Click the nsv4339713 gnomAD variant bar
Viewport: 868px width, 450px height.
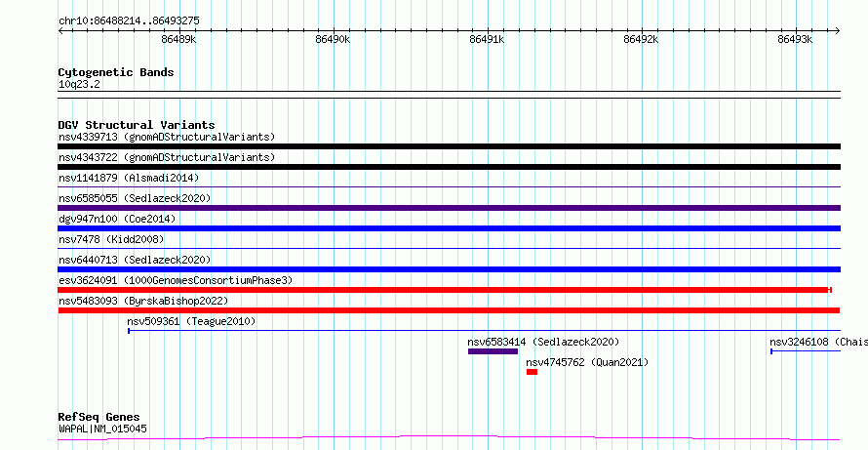tap(449, 146)
